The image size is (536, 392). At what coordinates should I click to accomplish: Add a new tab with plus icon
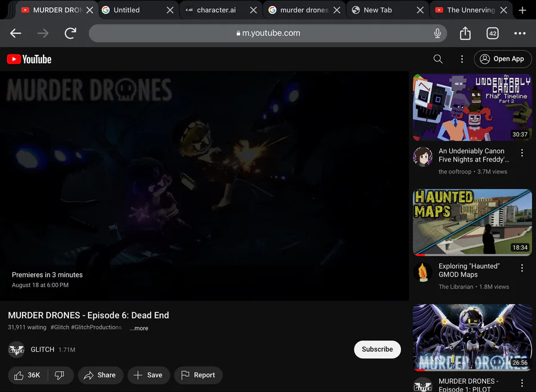[522, 10]
